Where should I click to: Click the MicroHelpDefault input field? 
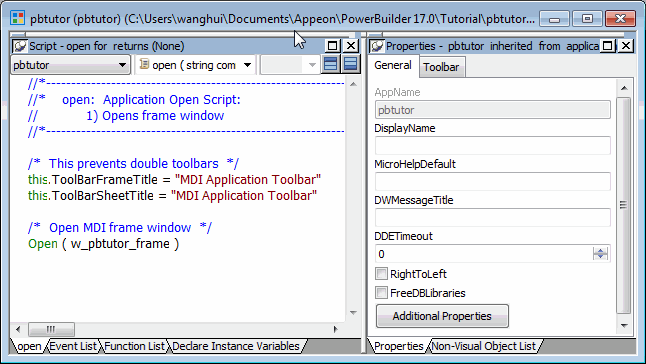click(x=493, y=181)
